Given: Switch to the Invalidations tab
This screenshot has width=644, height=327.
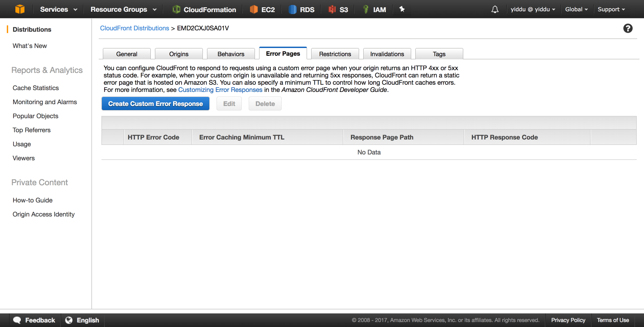Looking at the screenshot, I should coord(387,54).
